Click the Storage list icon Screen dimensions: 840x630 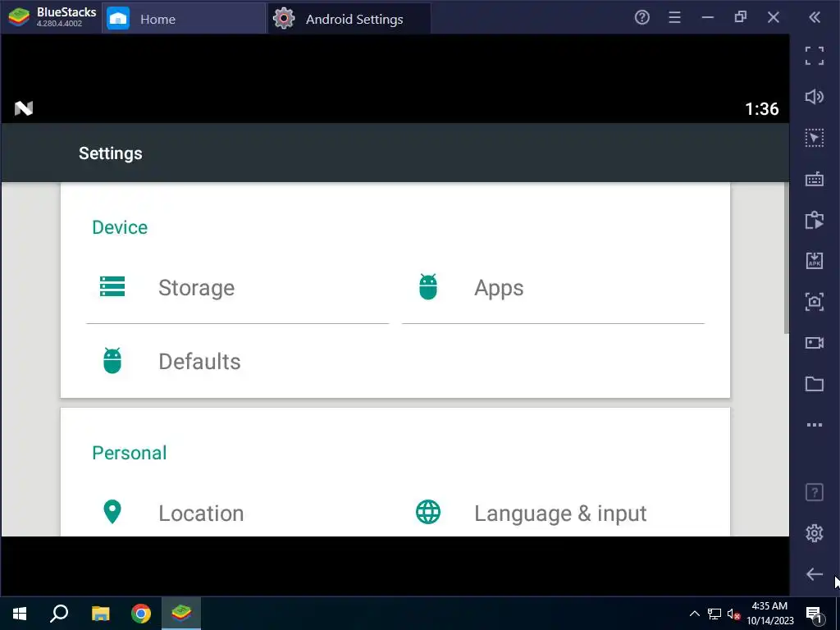[x=112, y=286]
